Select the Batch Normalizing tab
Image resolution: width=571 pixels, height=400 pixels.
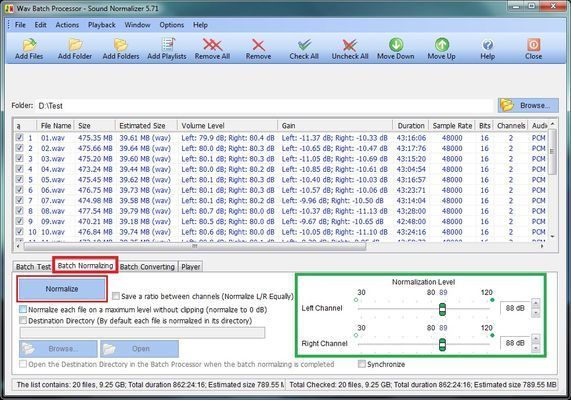(86, 265)
